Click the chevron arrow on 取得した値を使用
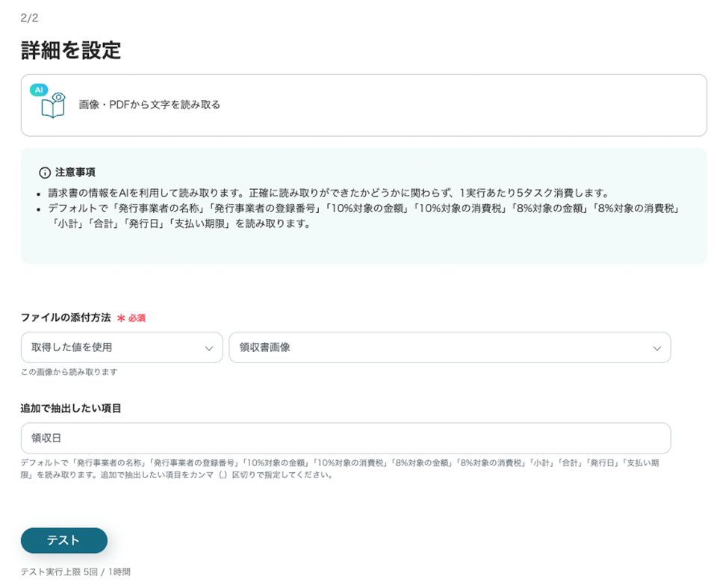Viewport: 717px width, 588px height. point(208,348)
